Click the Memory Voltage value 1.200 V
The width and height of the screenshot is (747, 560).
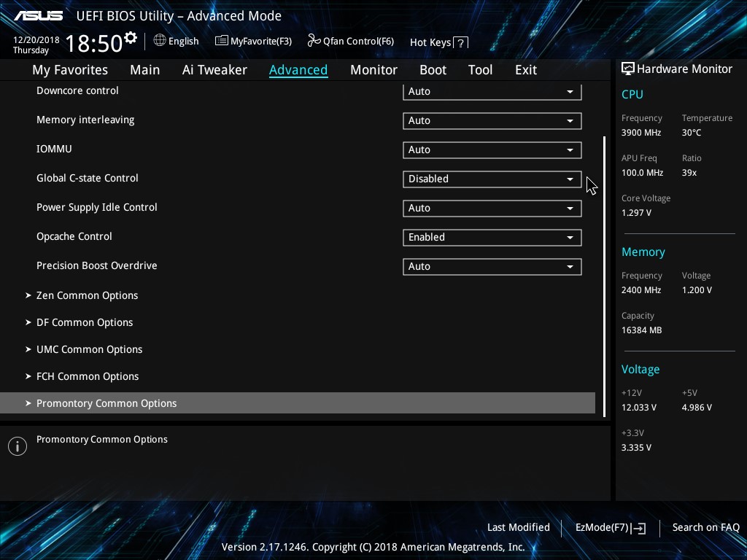[697, 290]
